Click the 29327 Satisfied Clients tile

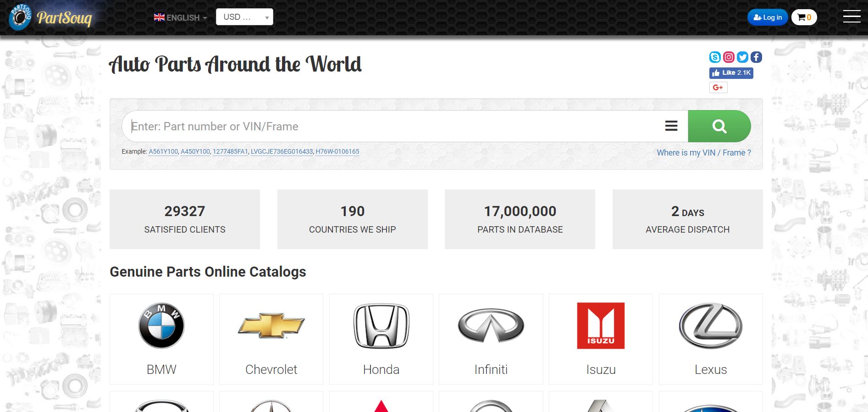point(185,219)
